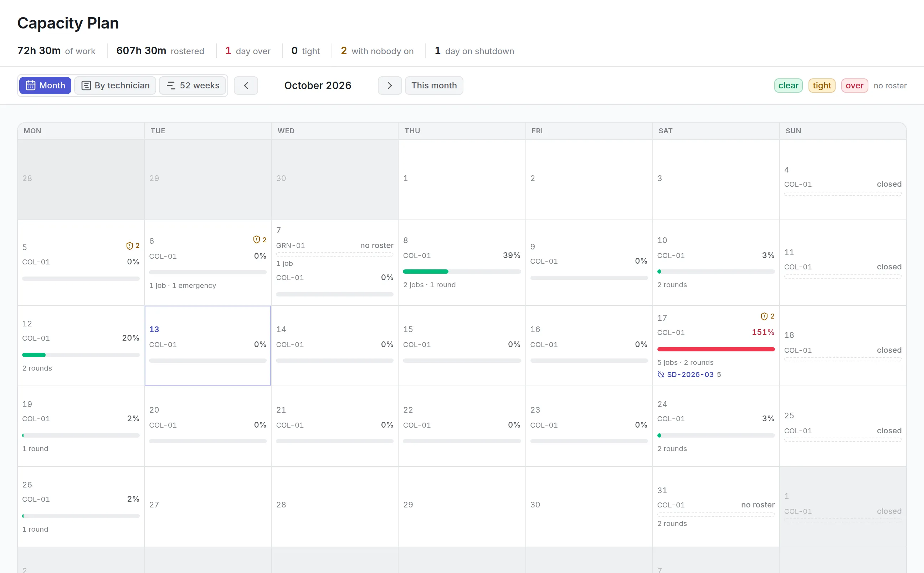Screen dimensions: 924x573
Task: Click the no roster legend label
Action: [890, 86]
